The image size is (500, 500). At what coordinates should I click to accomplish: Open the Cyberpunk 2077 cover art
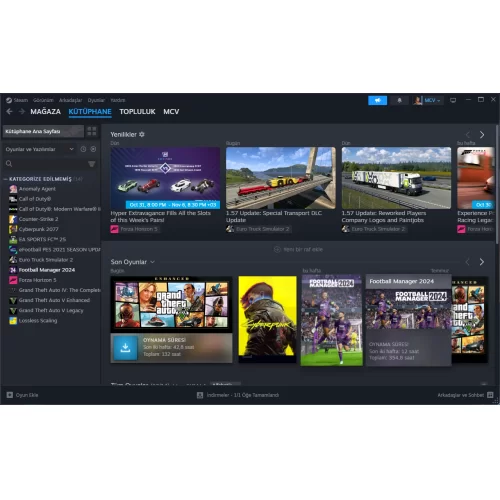(x=267, y=319)
